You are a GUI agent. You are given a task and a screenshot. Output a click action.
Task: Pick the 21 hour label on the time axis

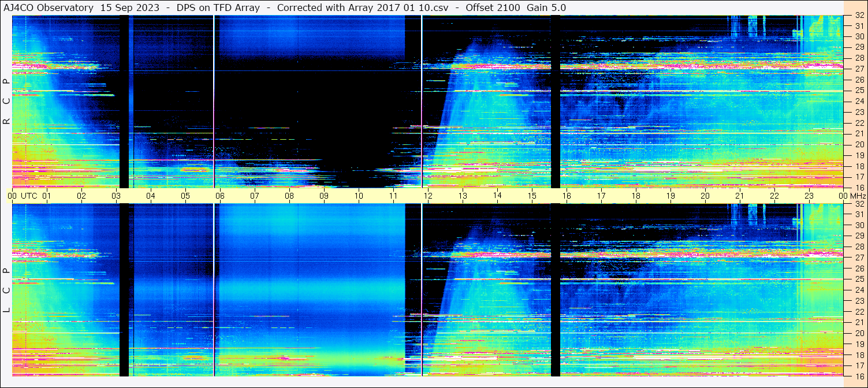740,196
